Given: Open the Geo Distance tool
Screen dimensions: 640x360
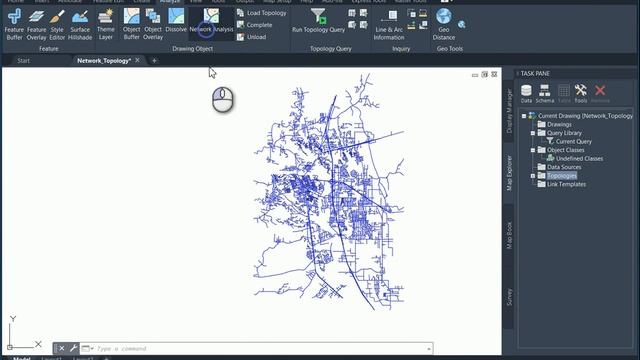Looking at the screenshot, I should pos(444,24).
